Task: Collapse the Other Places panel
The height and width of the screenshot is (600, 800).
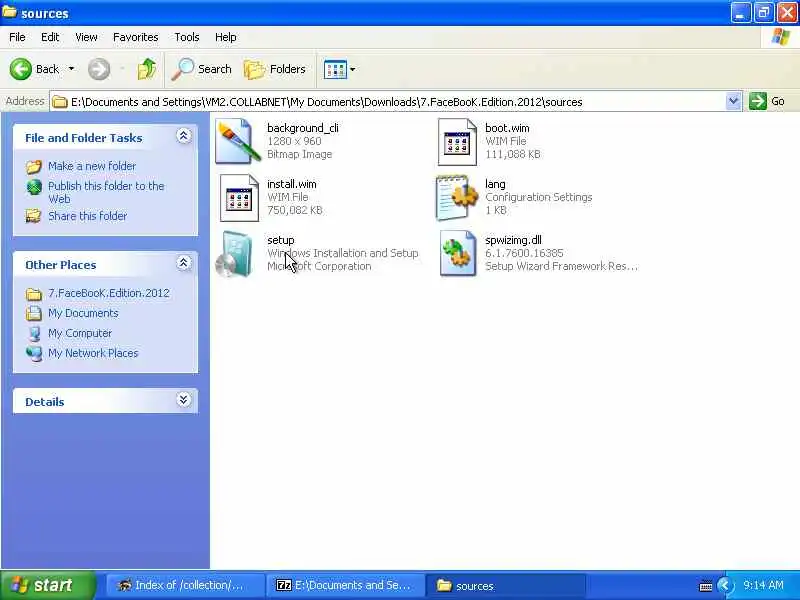Action: tap(184, 263)
